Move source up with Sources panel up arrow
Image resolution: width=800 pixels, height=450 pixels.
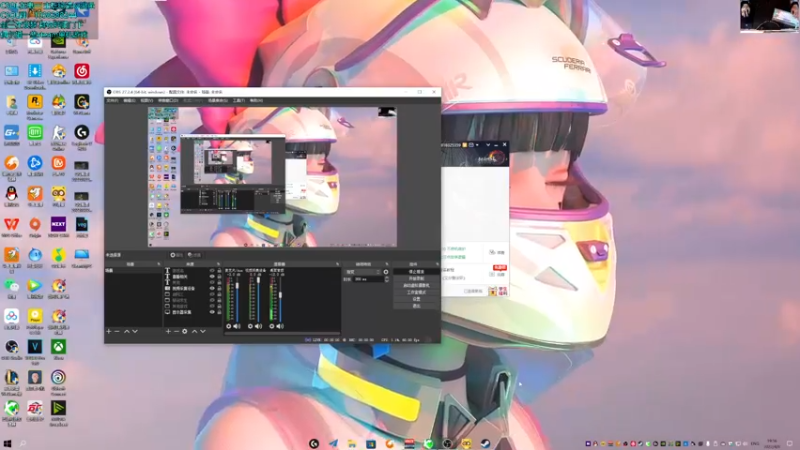tap(194, 332)
